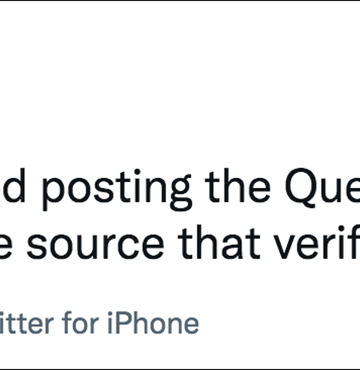Viewport: 360px width, 370px height.
Task: Click the tweet card's bottom border line
Action: (180, 369)
